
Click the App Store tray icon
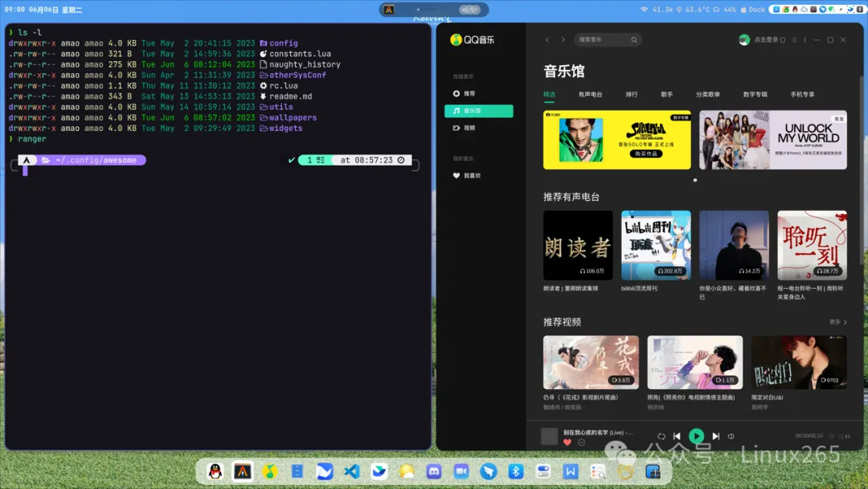[x=776, y=10]
